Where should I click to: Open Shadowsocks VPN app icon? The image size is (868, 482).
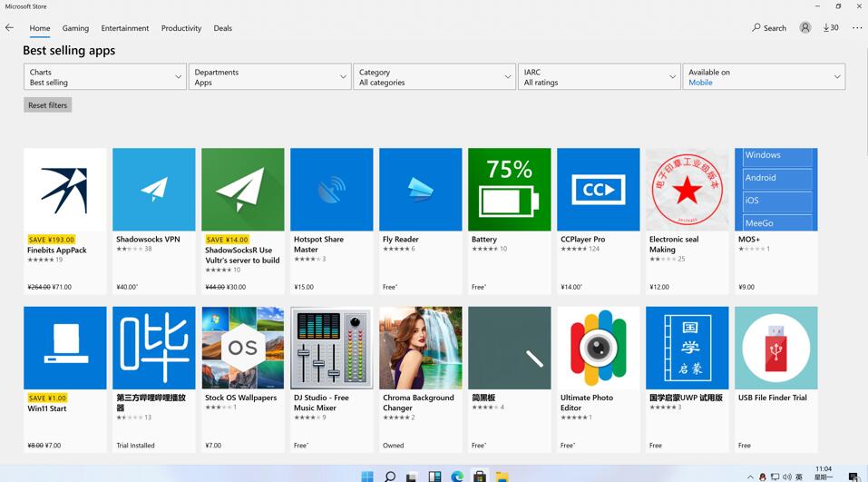(154, 190)
